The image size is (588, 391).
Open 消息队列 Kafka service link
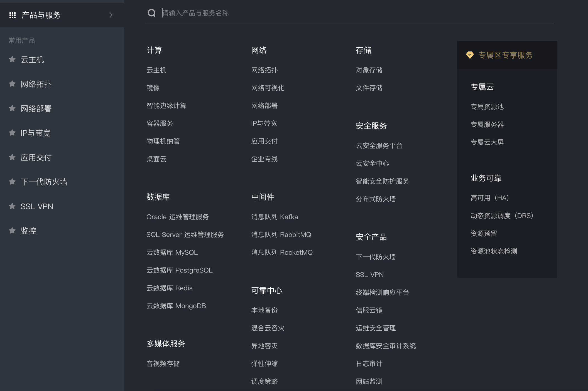tap(274, 217)
